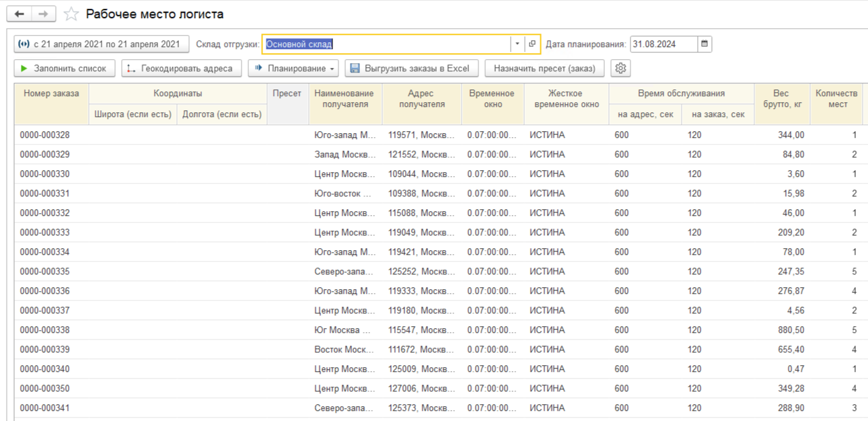
Task: Select order row 0000-000328
Action: [x=45, y=135]
